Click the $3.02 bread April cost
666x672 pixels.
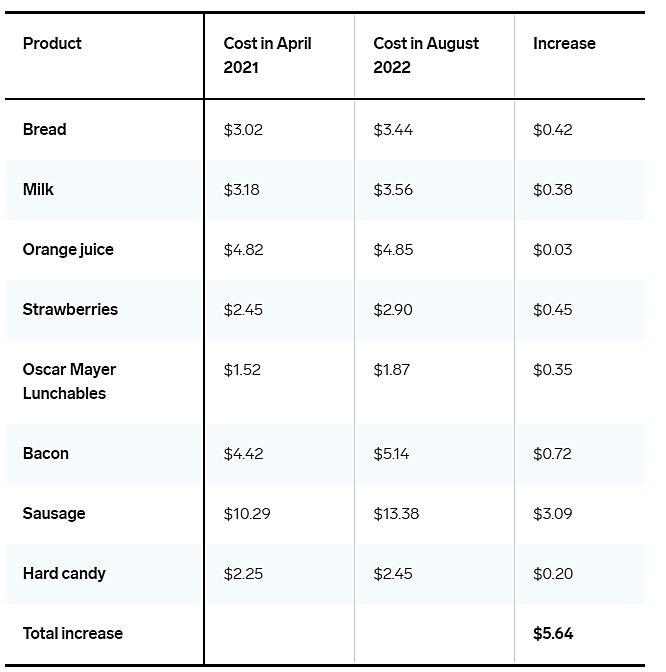click(x=243, y=129)
